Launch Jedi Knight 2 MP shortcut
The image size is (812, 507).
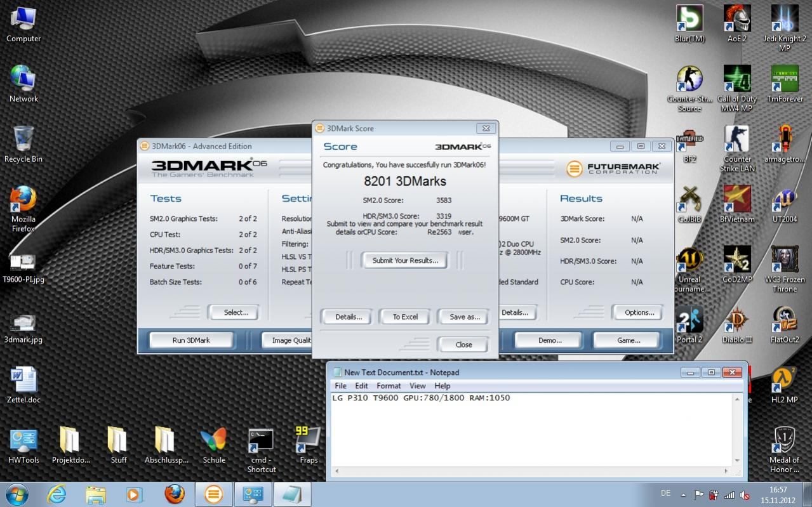tap(785, 29)
